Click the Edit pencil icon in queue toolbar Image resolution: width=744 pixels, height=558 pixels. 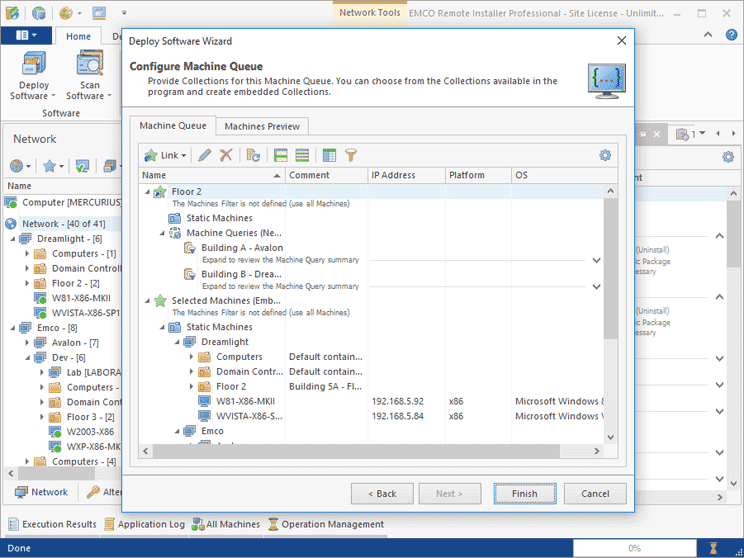(205, 155)
